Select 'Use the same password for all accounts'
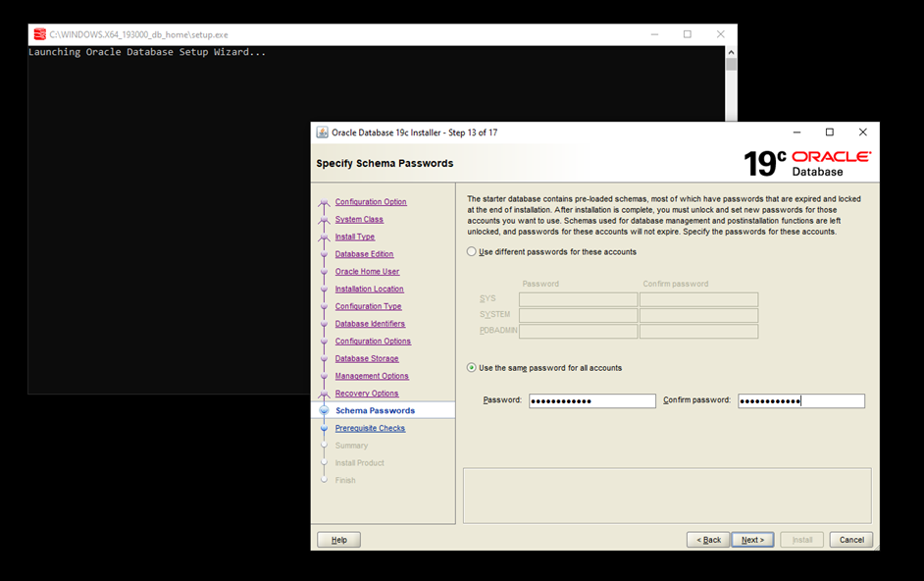This screenshot has height=581, width=924. [472, 368]
